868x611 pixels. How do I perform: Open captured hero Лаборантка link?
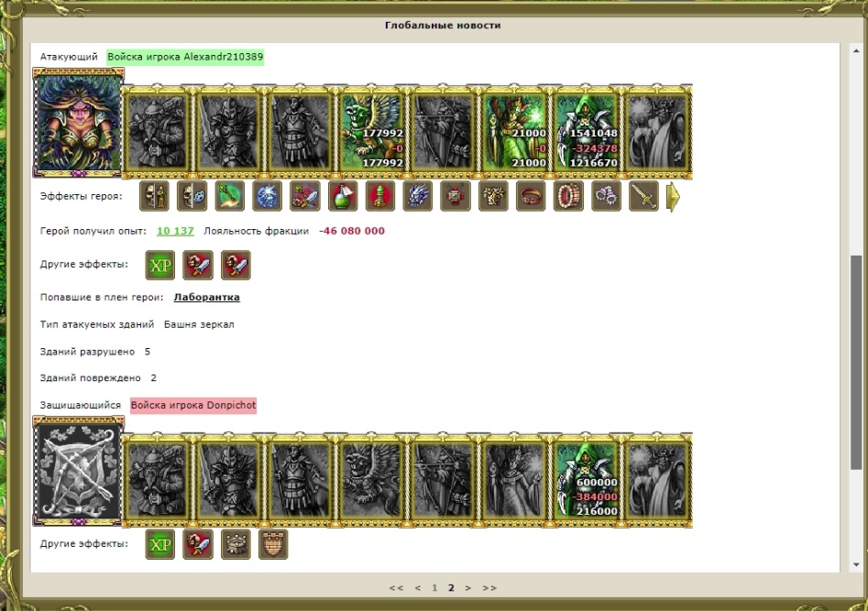tap(206, 297)
